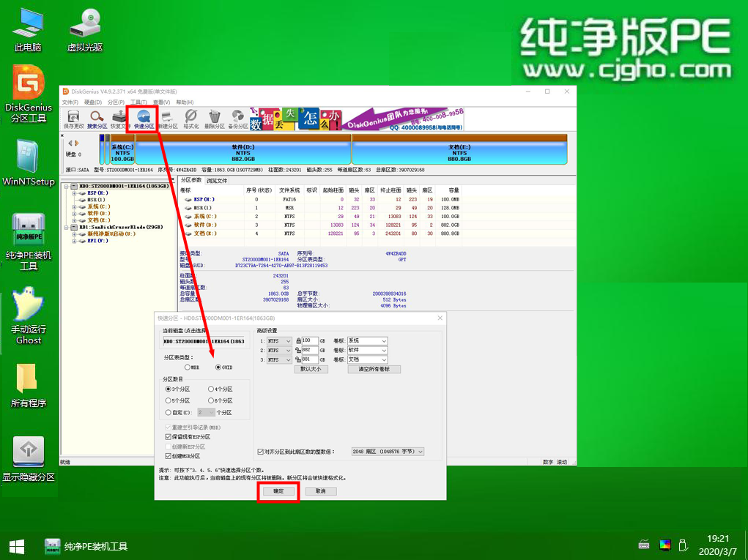
Task: Toggle 对齐分区到此扇区数的整数倍 checkbox
Action: point(261,452)
